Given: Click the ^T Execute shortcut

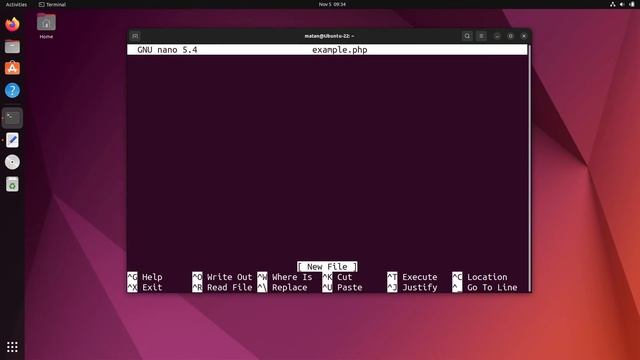Looking at the screenshot, I should coord(412,277).
